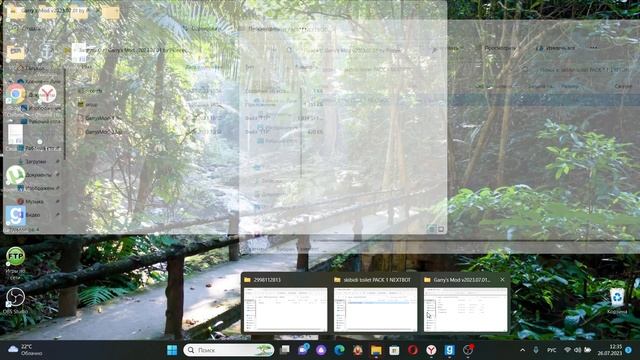
Task: Open Yandex Browser from the taskbar
Action: [x=431, y=350]
